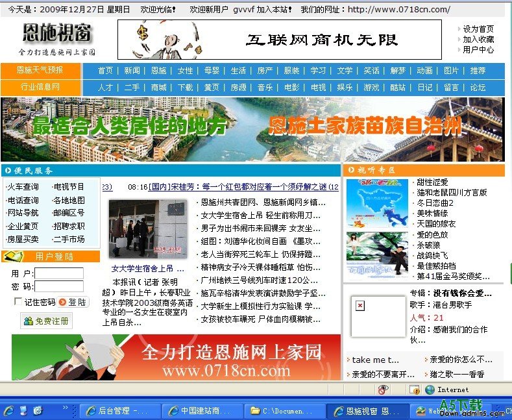This screenshot has height=420, width=512.
Task: Click the dormitory news photo thumbnail
Action: click(x=148, y=229)
